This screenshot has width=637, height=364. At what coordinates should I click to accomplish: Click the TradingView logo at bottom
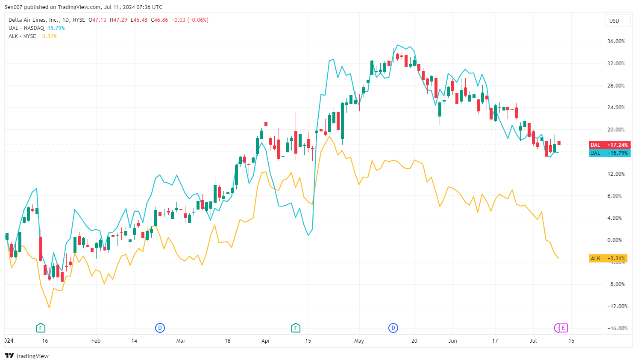click(x=26, y=356)
